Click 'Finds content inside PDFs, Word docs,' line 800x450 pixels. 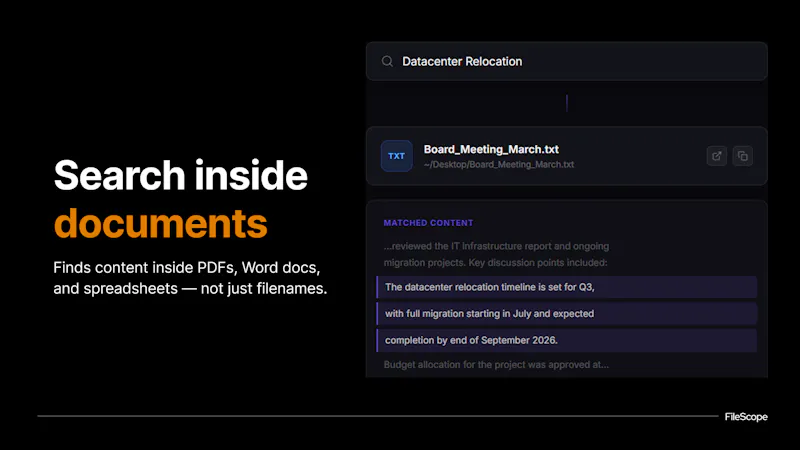187,267
